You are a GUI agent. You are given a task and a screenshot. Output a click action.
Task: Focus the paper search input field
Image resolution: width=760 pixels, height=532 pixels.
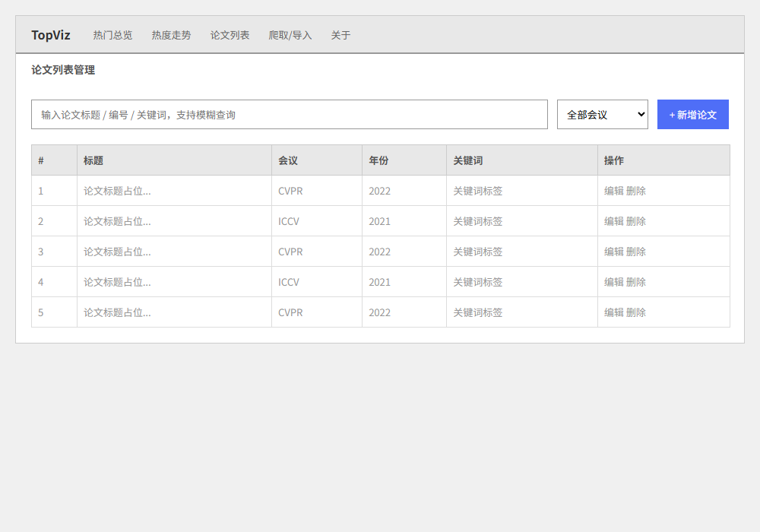tap(290, 114)
